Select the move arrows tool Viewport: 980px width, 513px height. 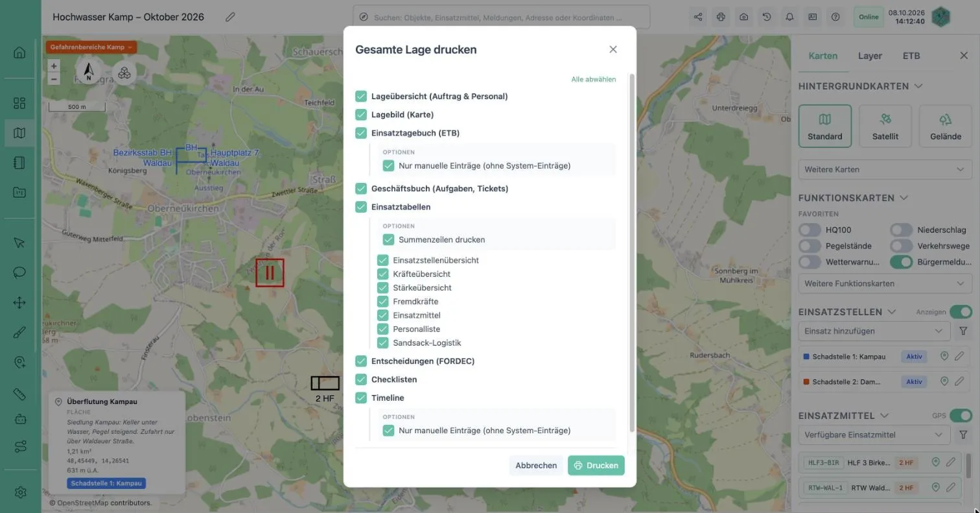19,302
